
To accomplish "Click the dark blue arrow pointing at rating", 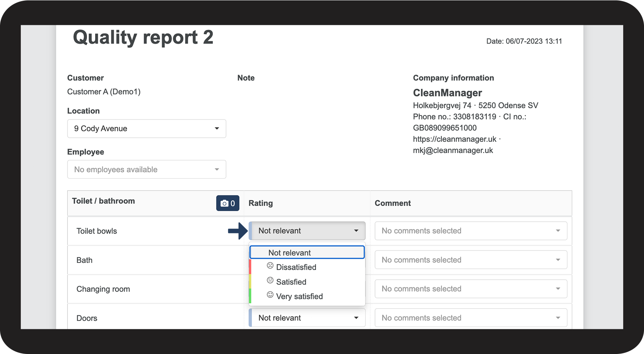I will pyautogui.click(x=238, y=231).
